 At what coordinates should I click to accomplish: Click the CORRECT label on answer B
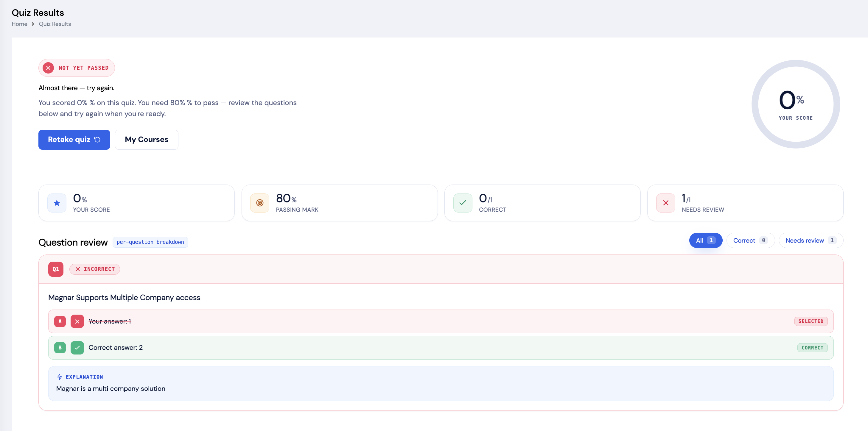(x=812, y=347)
